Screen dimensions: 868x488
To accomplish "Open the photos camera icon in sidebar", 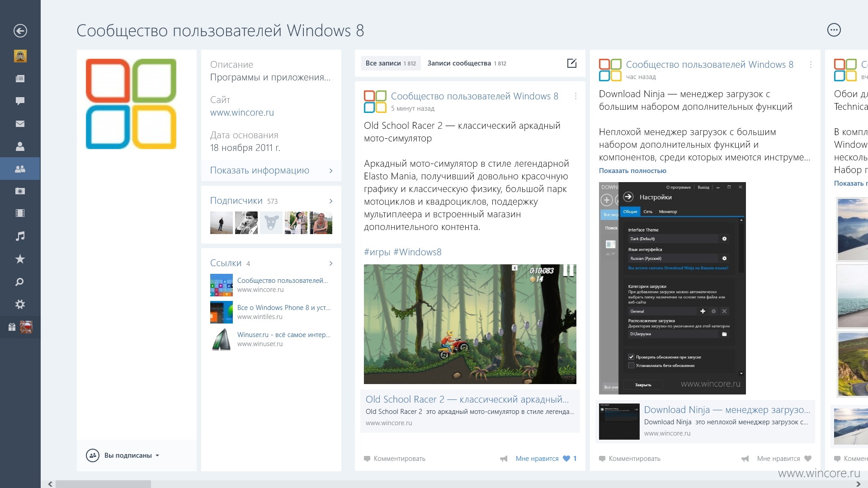I will point(20,191).
